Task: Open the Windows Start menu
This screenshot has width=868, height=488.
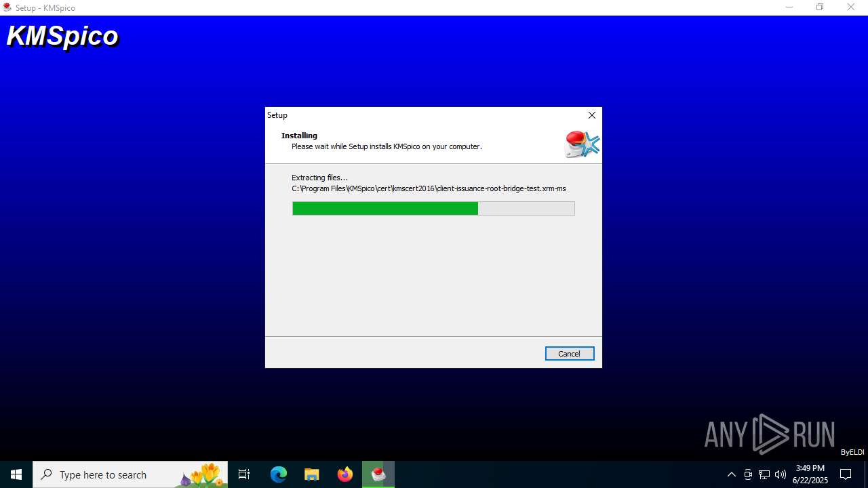Action: pos(16,474)
